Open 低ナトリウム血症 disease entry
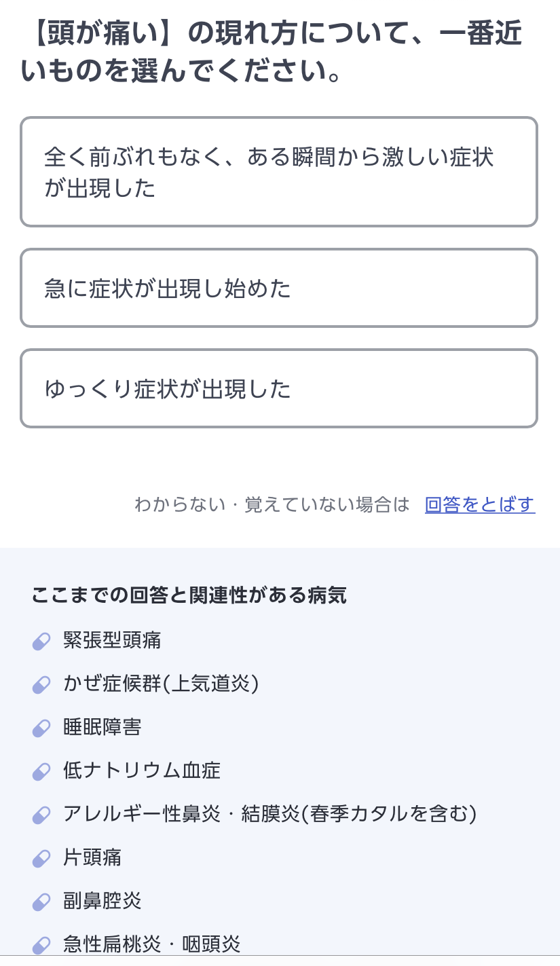Screen dimensions: 560x966 pyautogui.click(x=142, y=770)
